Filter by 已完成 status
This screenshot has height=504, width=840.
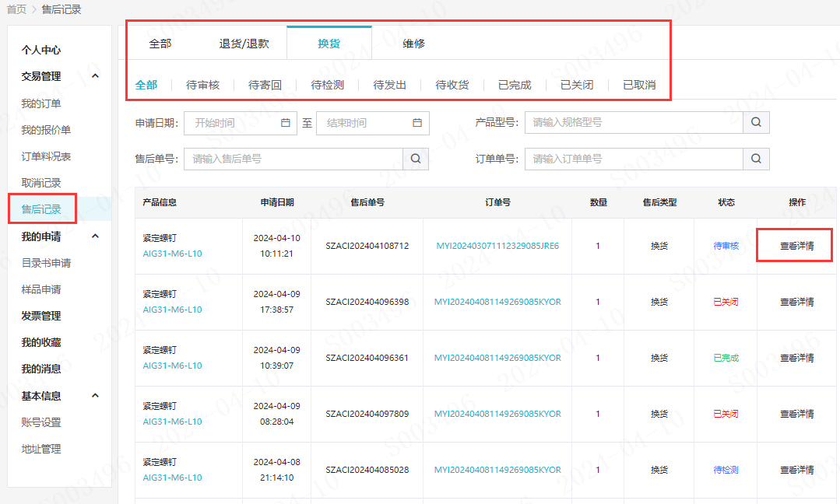(x=514, y=85)
